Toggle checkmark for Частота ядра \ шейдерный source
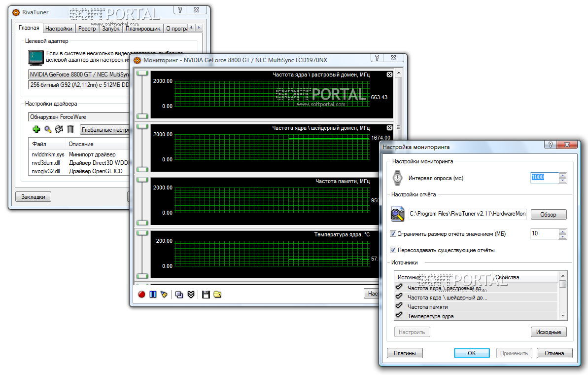Screen dimensions: 588x375 tap(399, 297)
